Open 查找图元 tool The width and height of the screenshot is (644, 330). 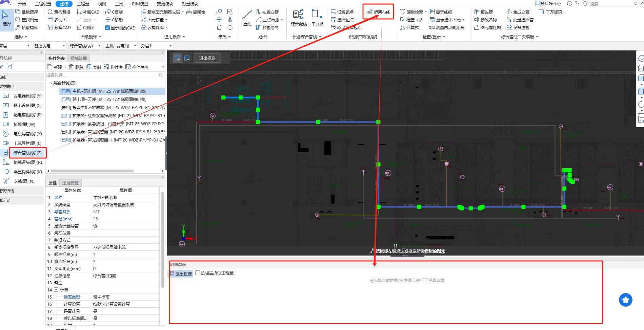click(x=26, y=20)
